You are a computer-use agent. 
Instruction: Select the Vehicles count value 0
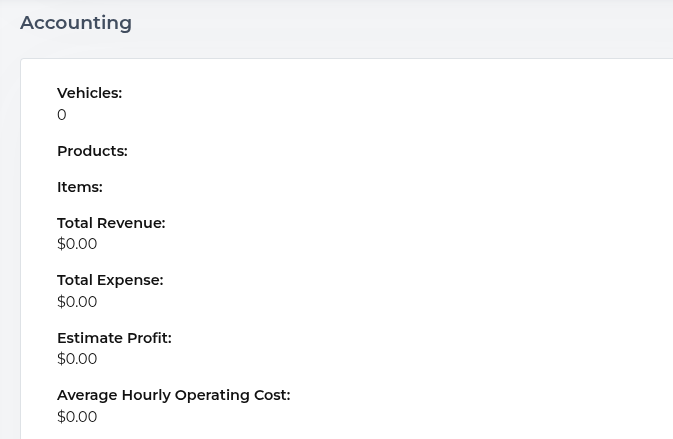pyautogui.click(x=62, y=115)
